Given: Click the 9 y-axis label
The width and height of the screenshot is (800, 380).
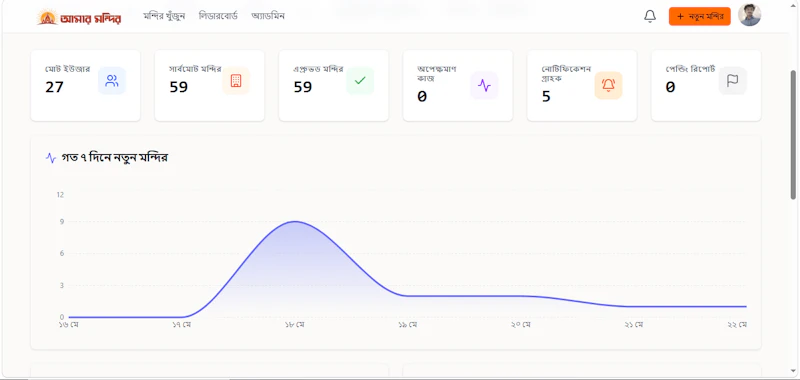Looking at the screenshot, I should [x=62, y=222].
